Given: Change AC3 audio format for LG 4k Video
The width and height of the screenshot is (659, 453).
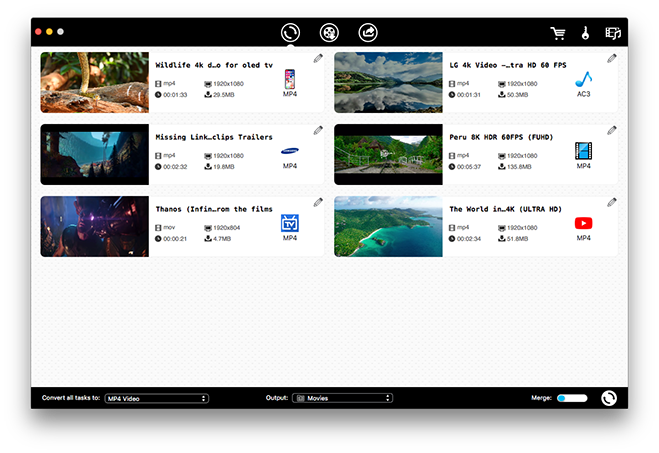Looking at the screenshot, I should coord(583,84).
